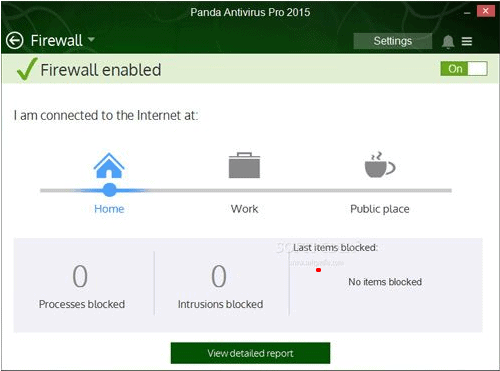Choose the Public place network label
Viewport: 500px width, 371px height.
[380, 209]
